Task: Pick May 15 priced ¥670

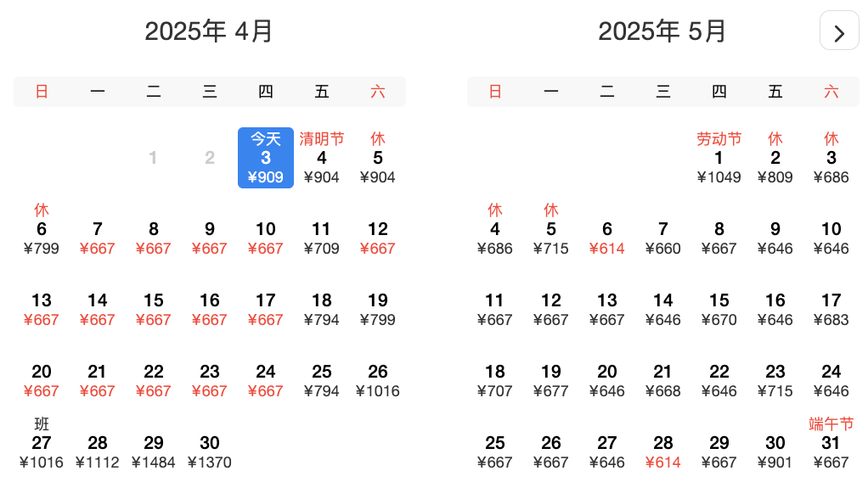Action: click(719, 310)
